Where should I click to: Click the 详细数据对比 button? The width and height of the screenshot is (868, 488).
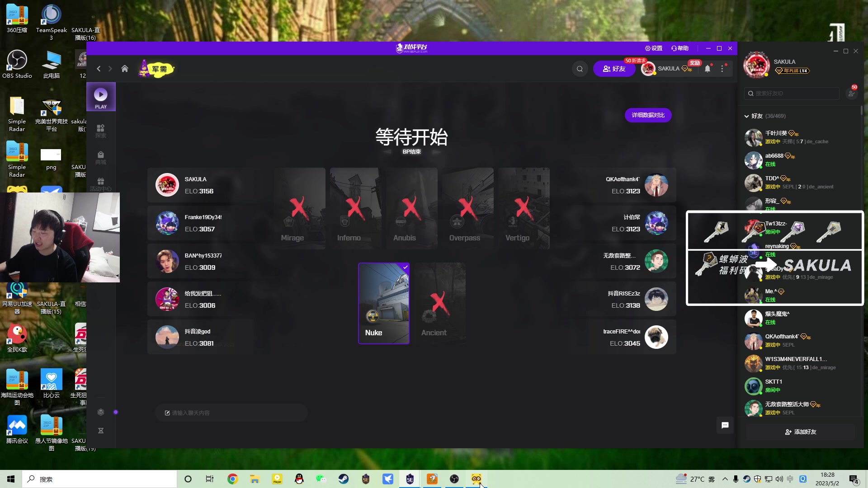click(648, 115)
